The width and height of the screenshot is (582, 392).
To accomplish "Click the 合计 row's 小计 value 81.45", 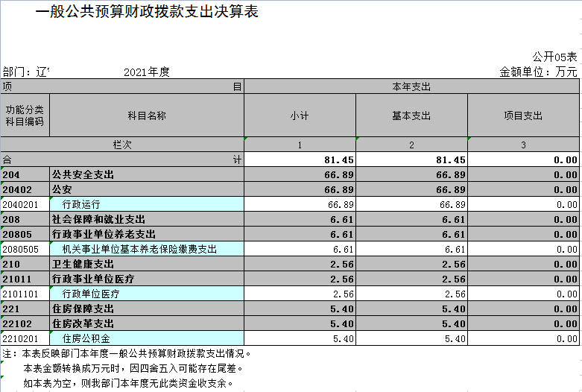I will [x=300, y=159].
